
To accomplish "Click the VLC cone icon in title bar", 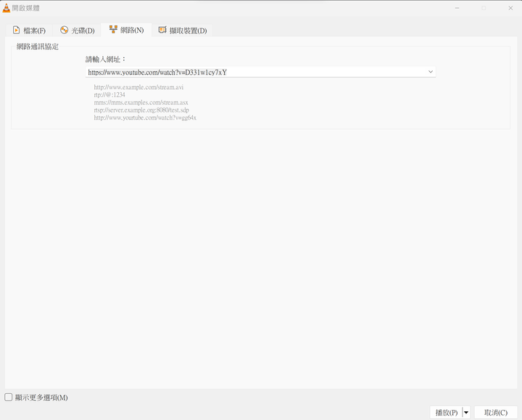I will click(7, 8).
